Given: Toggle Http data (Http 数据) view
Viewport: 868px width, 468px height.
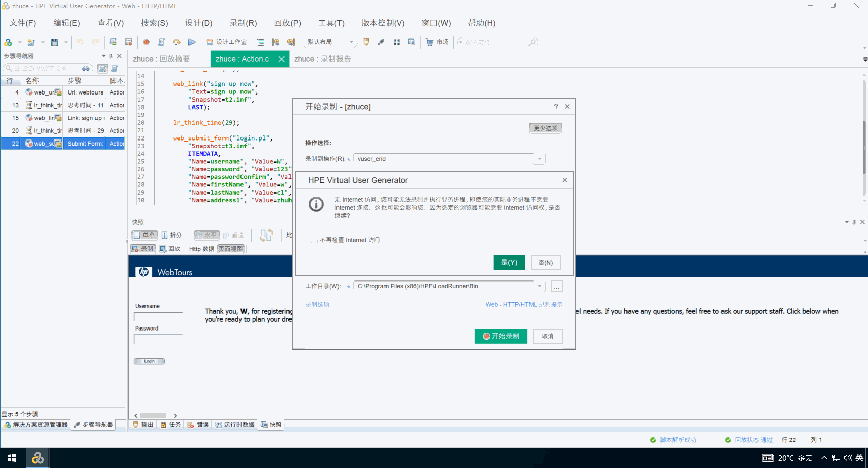Looking at the screenshot, I should (202, 249).
